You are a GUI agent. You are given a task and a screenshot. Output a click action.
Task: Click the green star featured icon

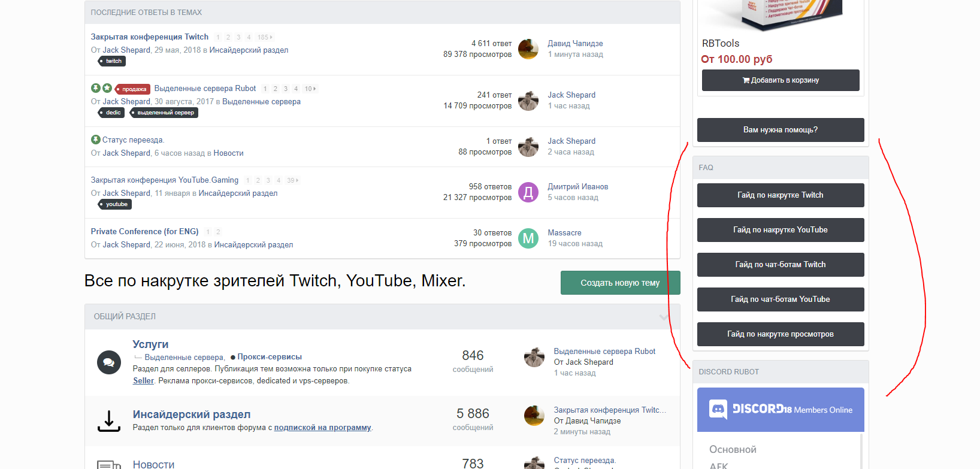coord(107,88)
